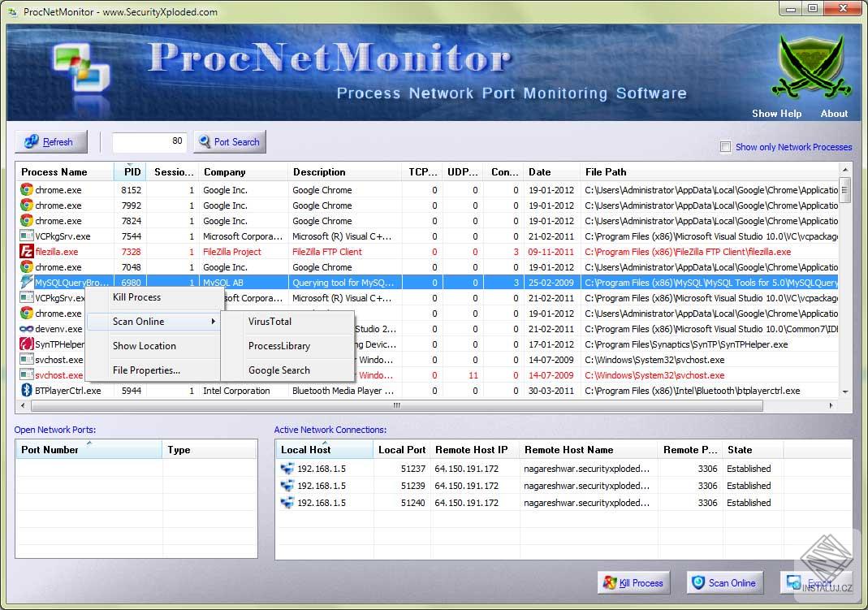The height and width of the screenshot is (610, 868).
Task: Click the app icon in title bar
Action: (13, 11)
